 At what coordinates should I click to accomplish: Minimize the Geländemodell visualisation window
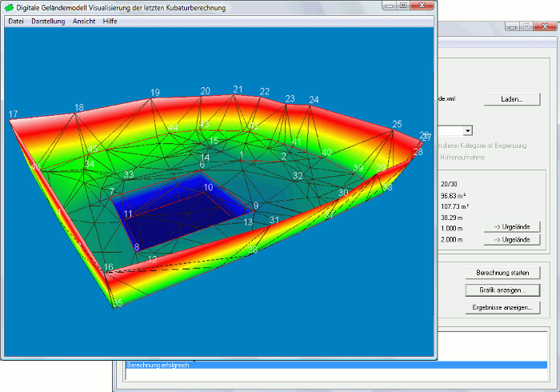pos(389,6)
